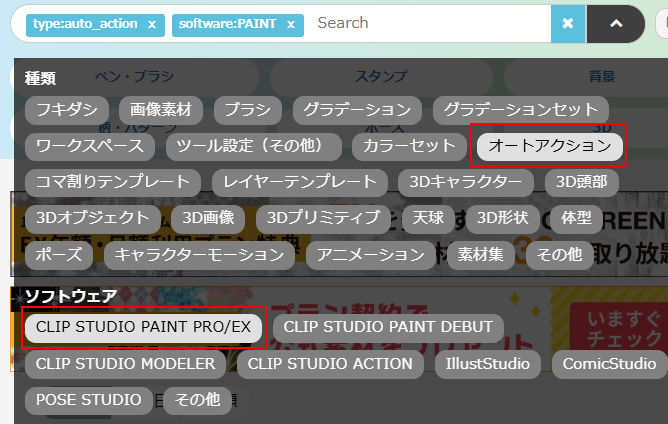Image resolution: width=668 pixels, height=424 pixels.
Task: Select the カラーセット type filter
Action: 409,146
